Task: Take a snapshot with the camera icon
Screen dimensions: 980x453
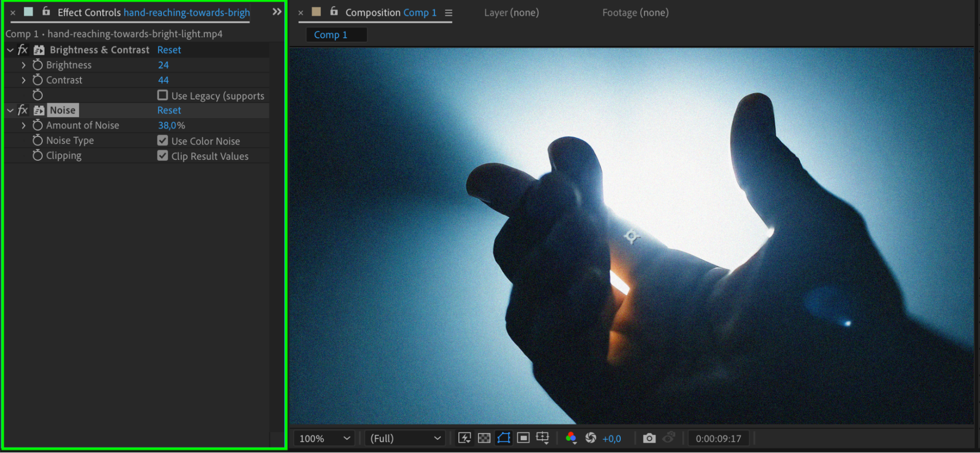Action: tap(649, 438)
